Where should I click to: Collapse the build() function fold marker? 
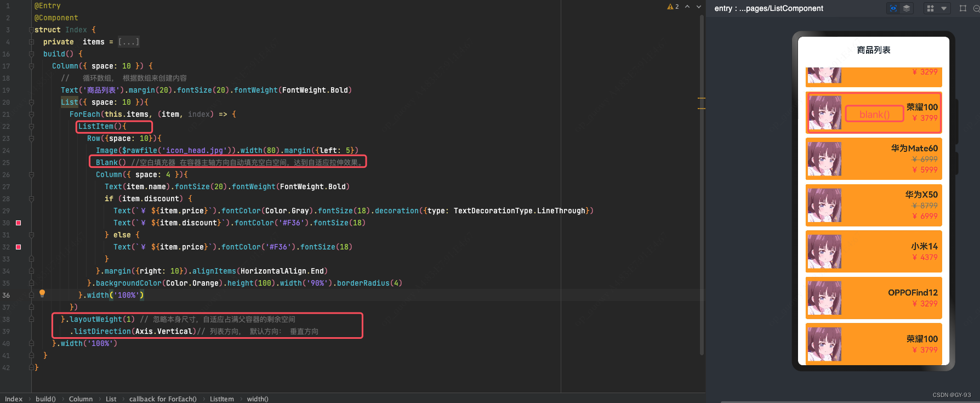(31, 54)
